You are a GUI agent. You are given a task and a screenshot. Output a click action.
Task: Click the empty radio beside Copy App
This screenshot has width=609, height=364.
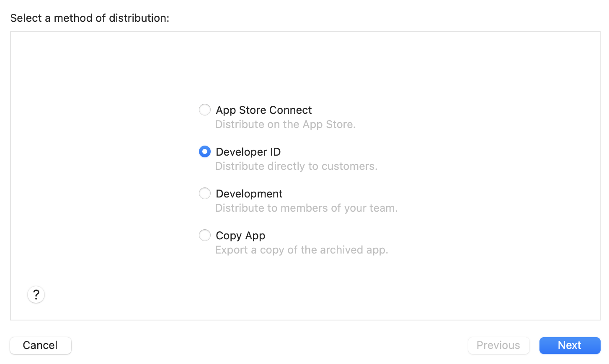click(x=205, y=235)
